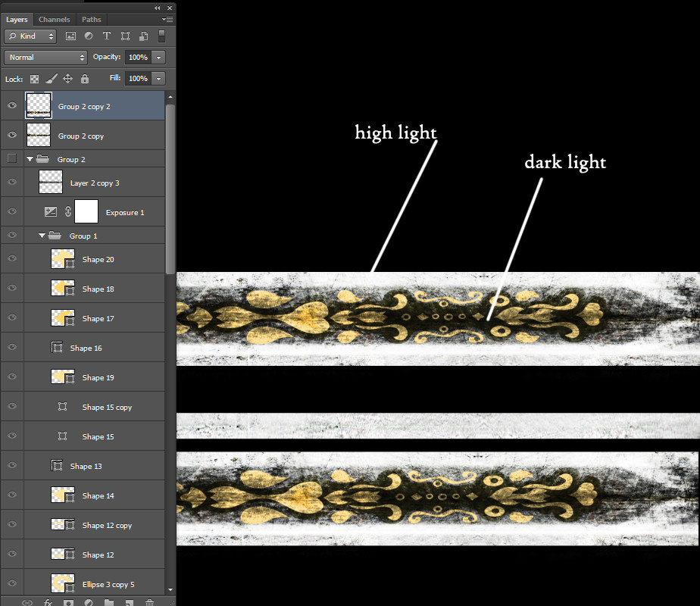
Task: Click scrollbar down arrow in Layers panel
Action: tap(170, 590)
